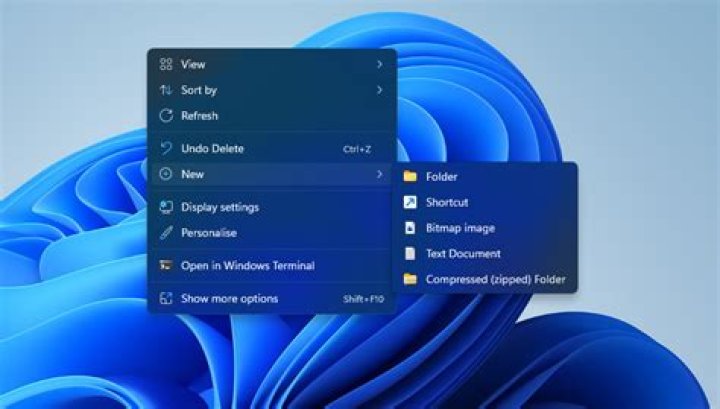Expand the View submenu chevron

coord(379,64)
